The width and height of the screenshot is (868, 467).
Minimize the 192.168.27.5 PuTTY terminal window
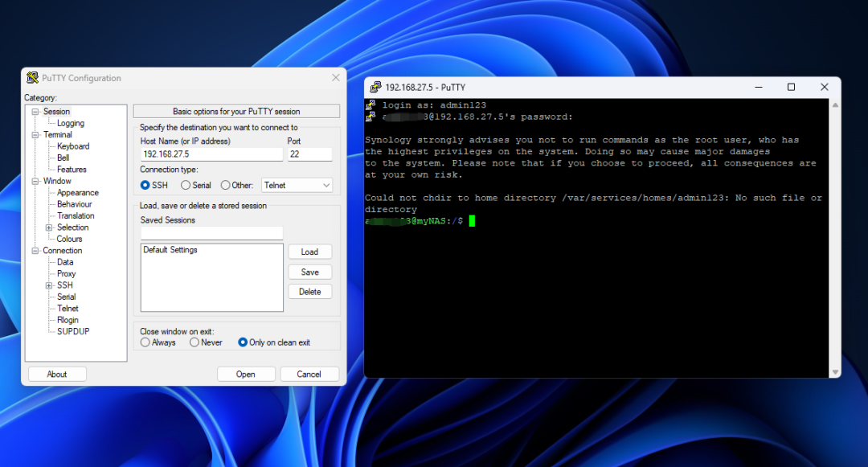coord(759,87)
